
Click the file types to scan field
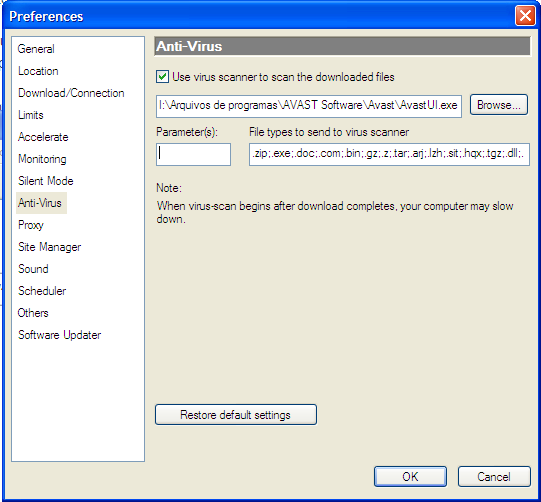[x=389, y=155]
